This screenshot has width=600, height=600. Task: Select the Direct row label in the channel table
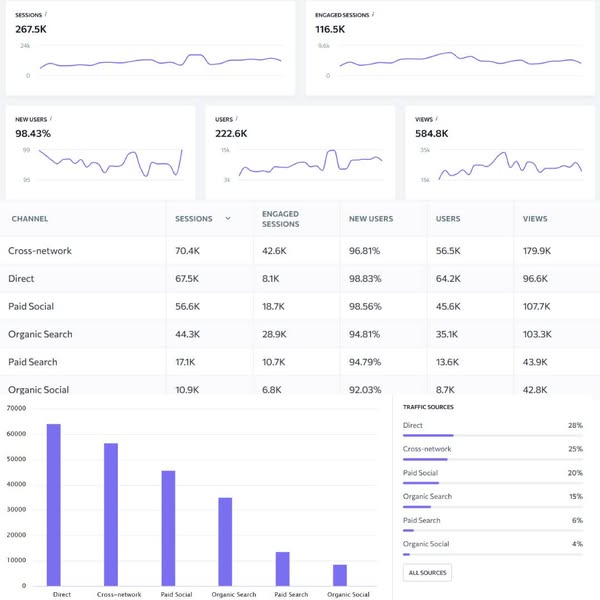pyautogui.click(x=21, y=279)
